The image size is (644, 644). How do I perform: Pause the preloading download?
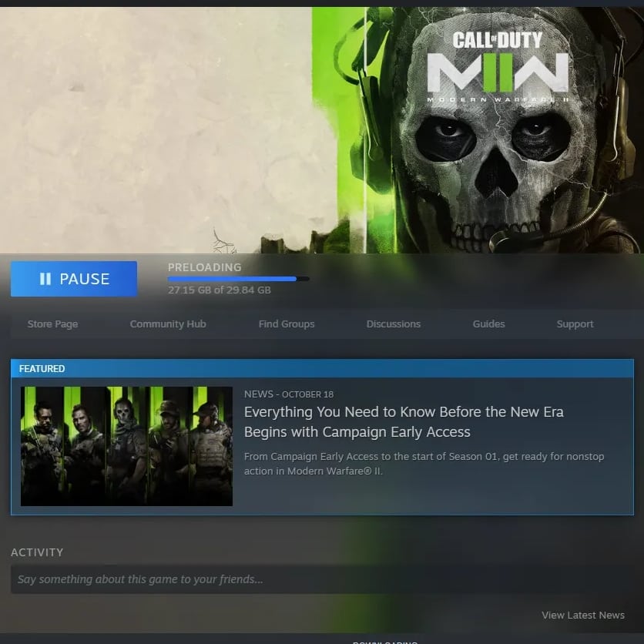[x=74, y=279]
